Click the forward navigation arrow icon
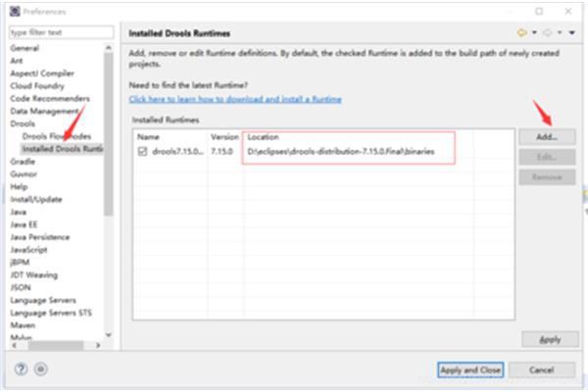The width and height of the screenshot is (588, 392). tap(548, 33)
